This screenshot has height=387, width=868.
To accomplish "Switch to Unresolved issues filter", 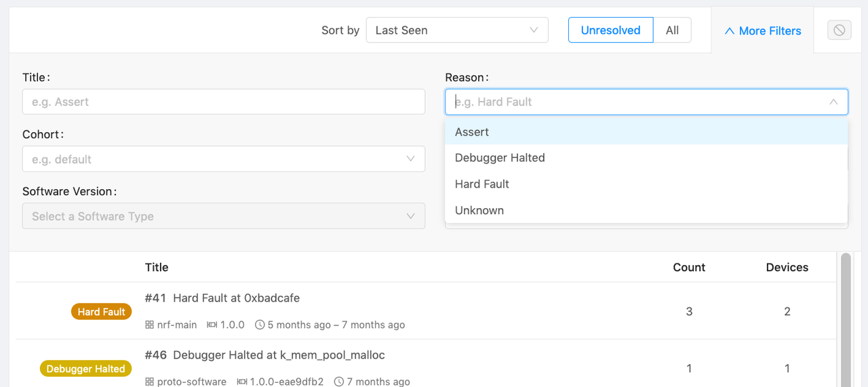I will tap(610, 30).
